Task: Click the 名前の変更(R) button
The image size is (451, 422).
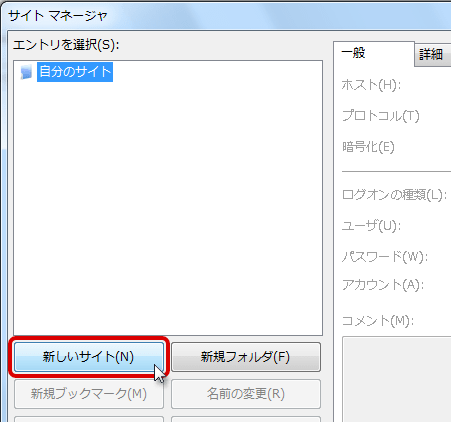Action: point(246,394)
